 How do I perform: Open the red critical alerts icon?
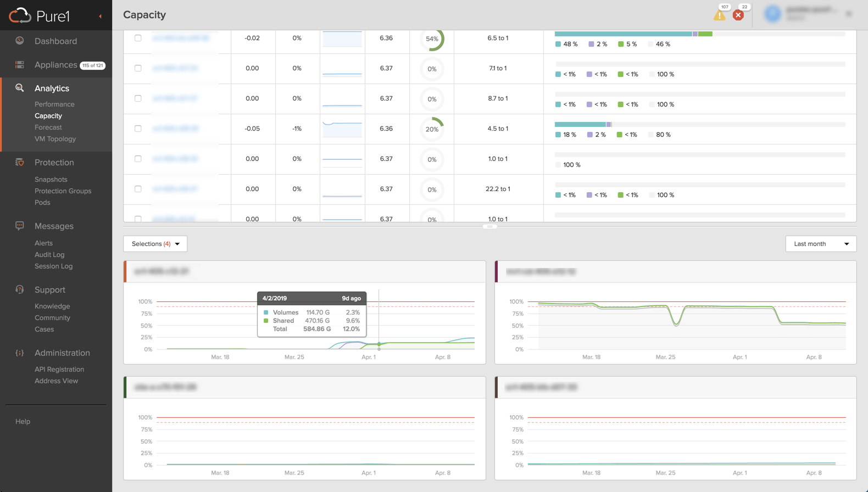point(738,15)
